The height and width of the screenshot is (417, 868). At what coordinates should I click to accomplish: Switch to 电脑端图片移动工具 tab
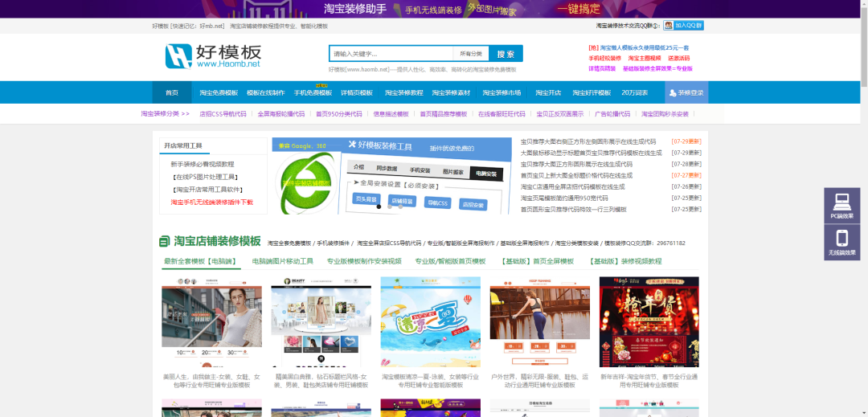282,261
